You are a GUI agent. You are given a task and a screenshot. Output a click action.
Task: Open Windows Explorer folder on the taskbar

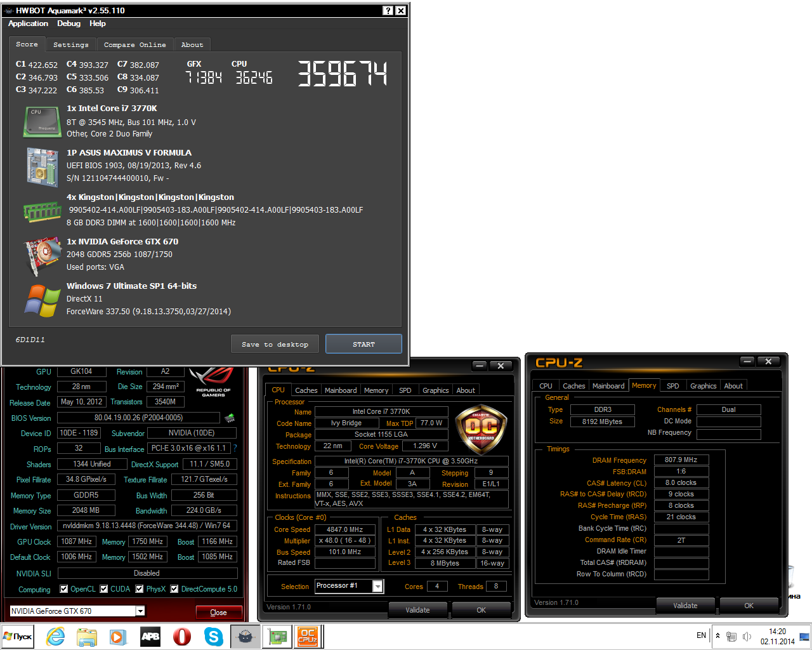[87, 637]
